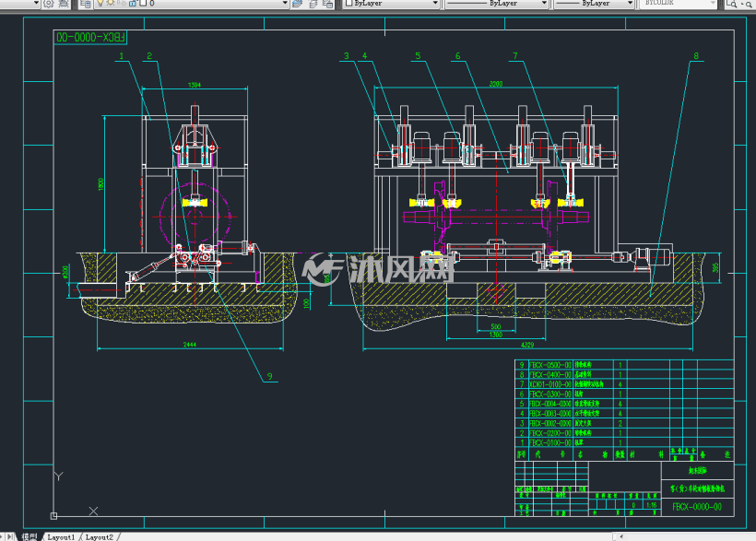Select the 3200 dimension text
The width and height of the screenshot is (756, 541).
(x=496, y=84)
